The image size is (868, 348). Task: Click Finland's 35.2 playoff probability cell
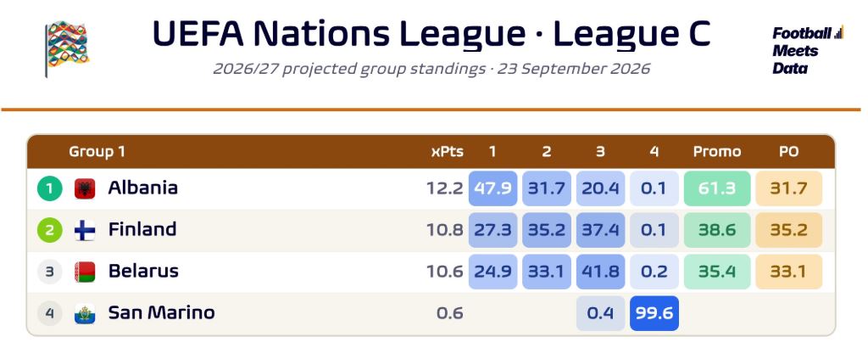point(789,230)
